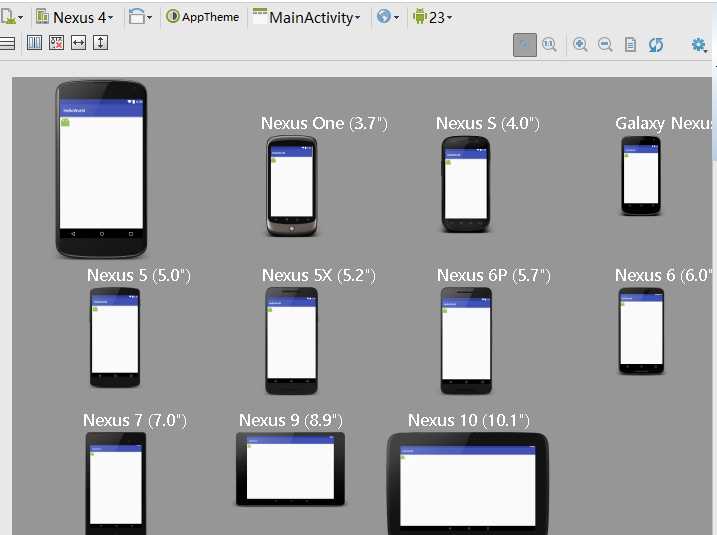The image size is (717, 535).
Task: Click the 'Nexus 9 (8.9")' label
Action: [290, 420]
